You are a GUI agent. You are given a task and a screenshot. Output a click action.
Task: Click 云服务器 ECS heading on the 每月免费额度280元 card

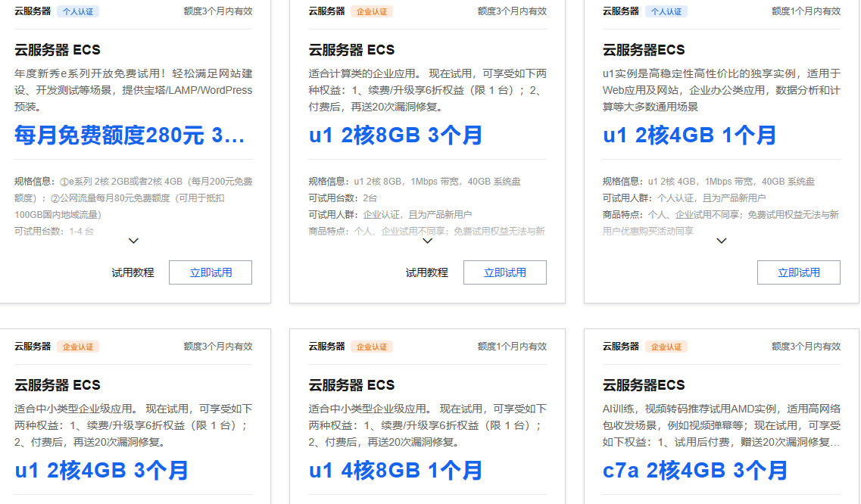(57, 50)
